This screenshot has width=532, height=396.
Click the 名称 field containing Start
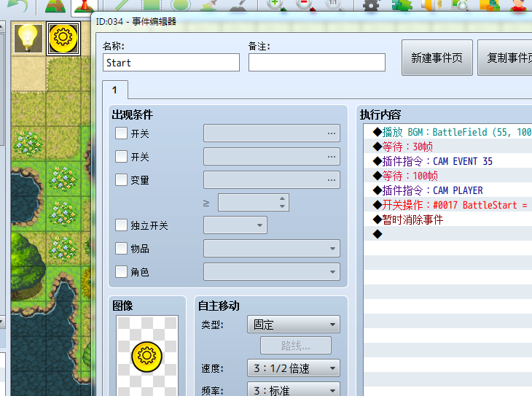tap(171, 63)
